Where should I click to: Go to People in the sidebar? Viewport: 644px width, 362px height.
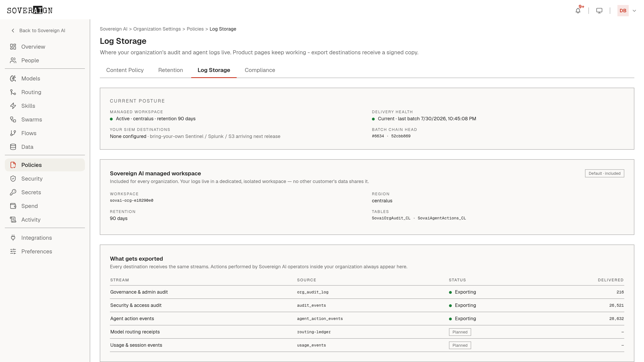(45, 61)
